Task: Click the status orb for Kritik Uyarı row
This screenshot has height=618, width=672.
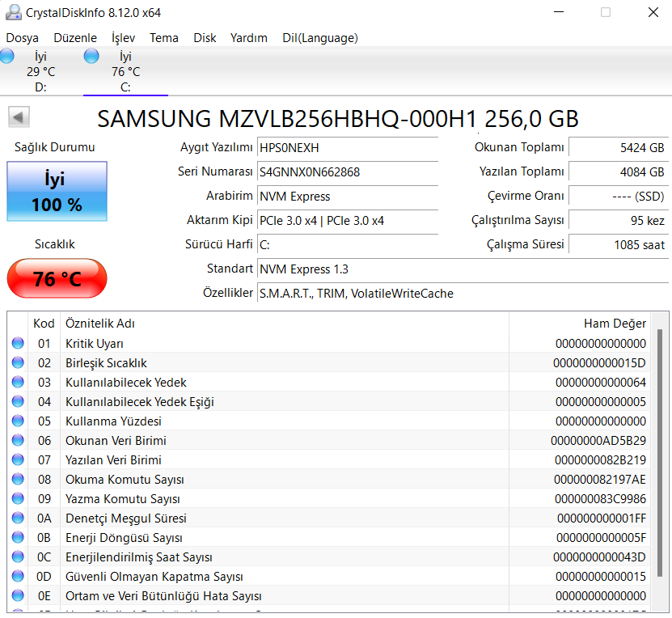Action: click(x=18, y=343)
